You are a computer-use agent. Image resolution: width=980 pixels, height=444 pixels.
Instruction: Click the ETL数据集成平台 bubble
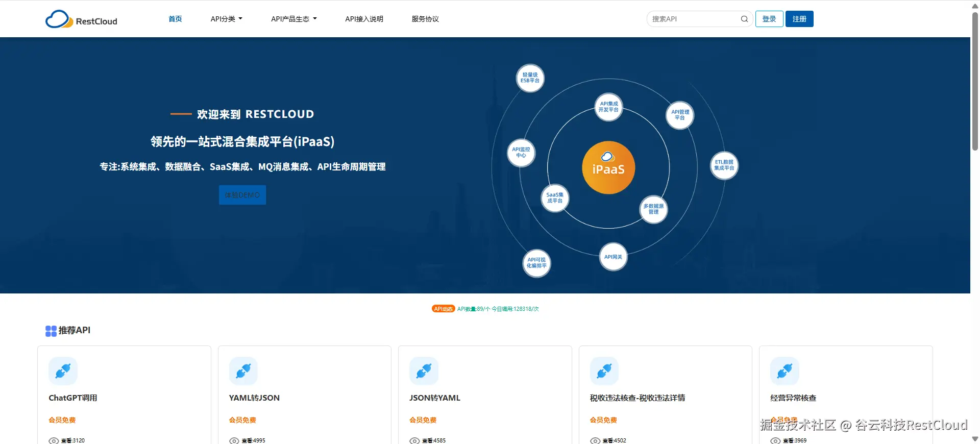click(x=724, y=165)
